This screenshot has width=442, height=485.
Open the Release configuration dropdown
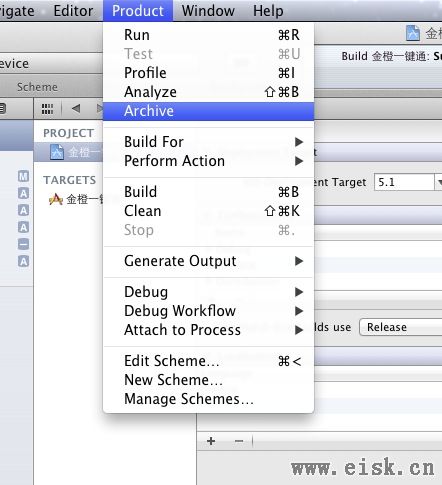click(401, 327)
